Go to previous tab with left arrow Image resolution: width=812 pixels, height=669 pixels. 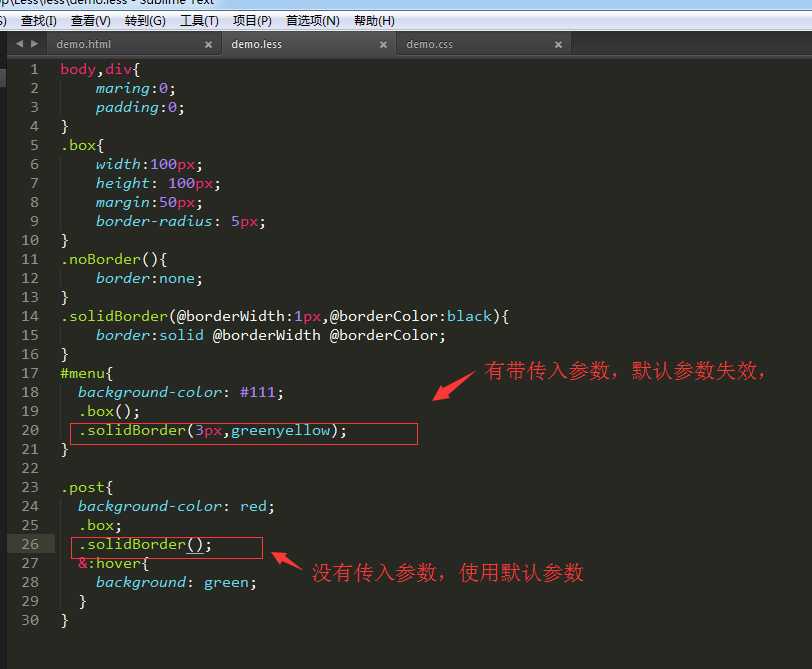coord(20,44)
